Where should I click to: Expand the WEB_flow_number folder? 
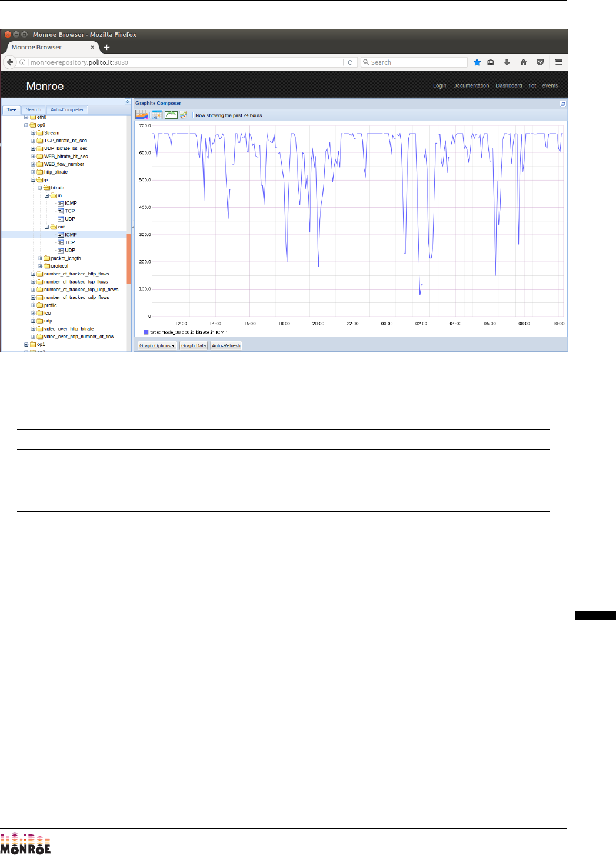pos(33,164)
